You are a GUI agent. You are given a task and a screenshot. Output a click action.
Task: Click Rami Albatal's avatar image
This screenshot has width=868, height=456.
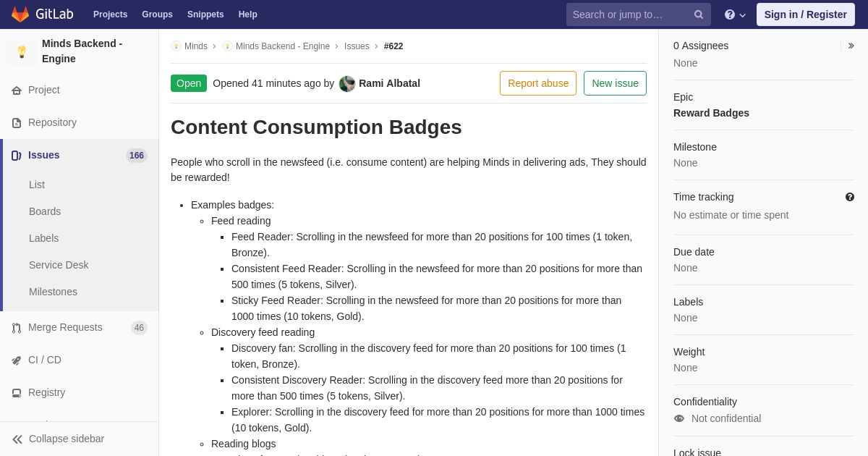click(x=347, y=83)
